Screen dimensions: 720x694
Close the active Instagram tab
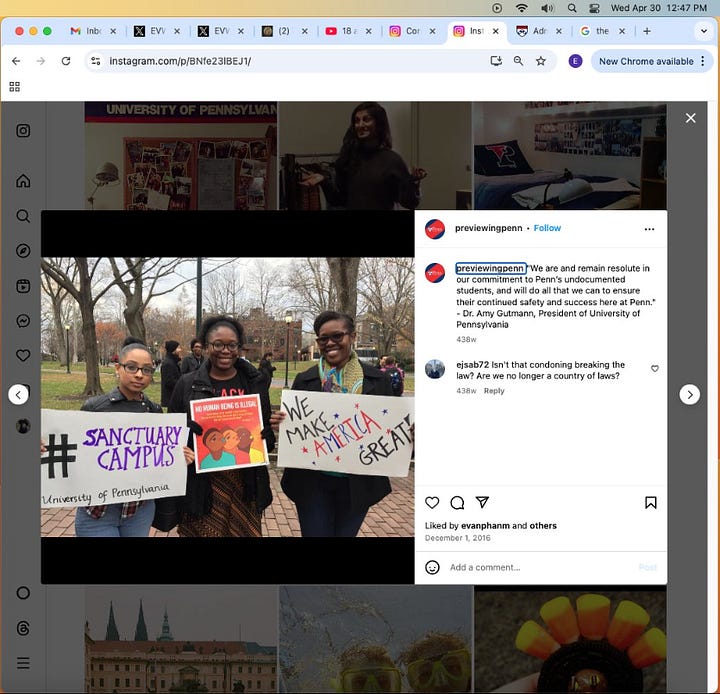click(x=495, y=31)
